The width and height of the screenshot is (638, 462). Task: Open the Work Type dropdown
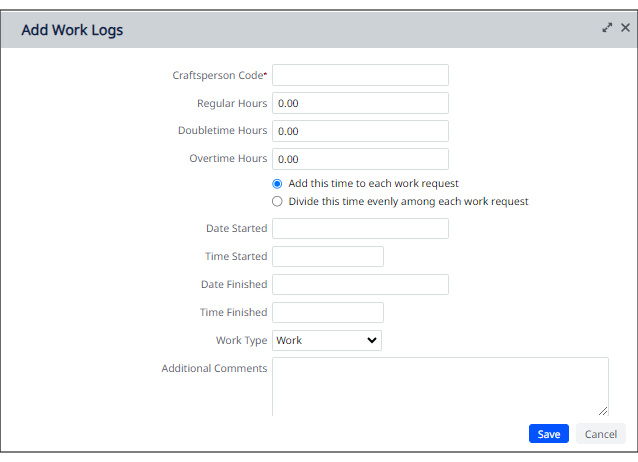[327, 341]
